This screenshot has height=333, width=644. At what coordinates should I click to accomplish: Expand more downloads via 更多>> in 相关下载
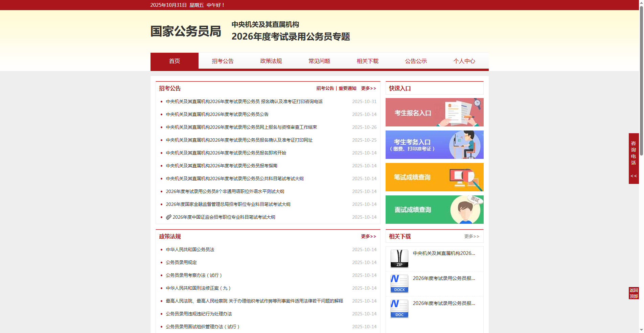click(x=471, y=236)
